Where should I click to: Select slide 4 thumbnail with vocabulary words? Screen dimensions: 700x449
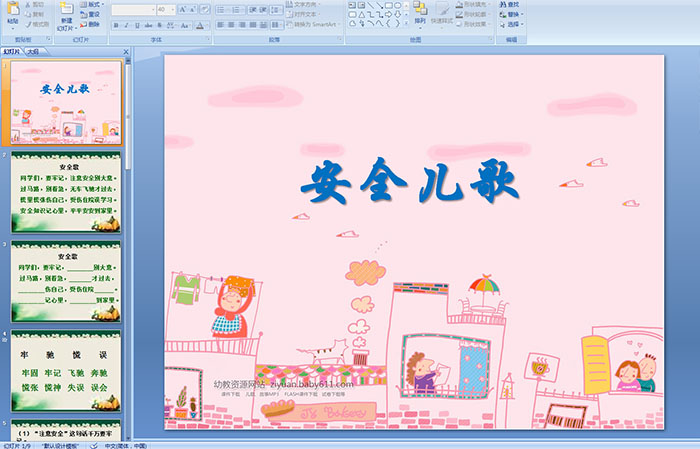point(66,372)
